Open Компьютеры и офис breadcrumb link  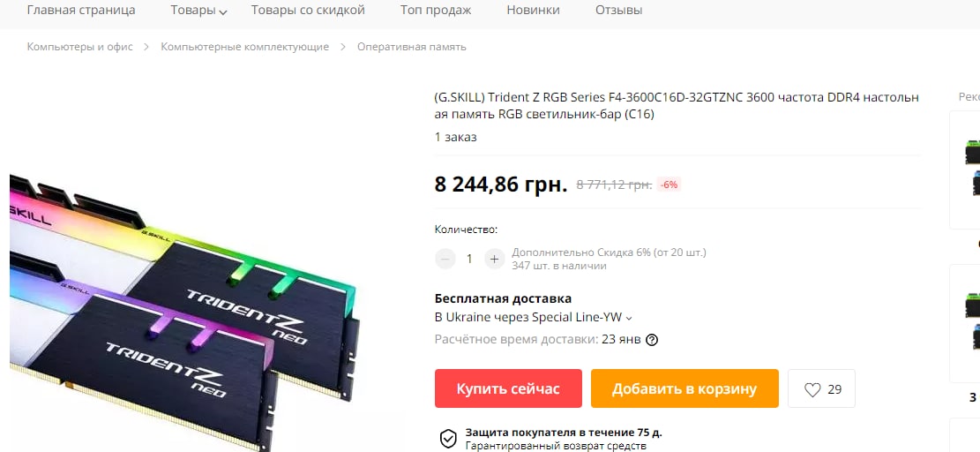point(80,47)
